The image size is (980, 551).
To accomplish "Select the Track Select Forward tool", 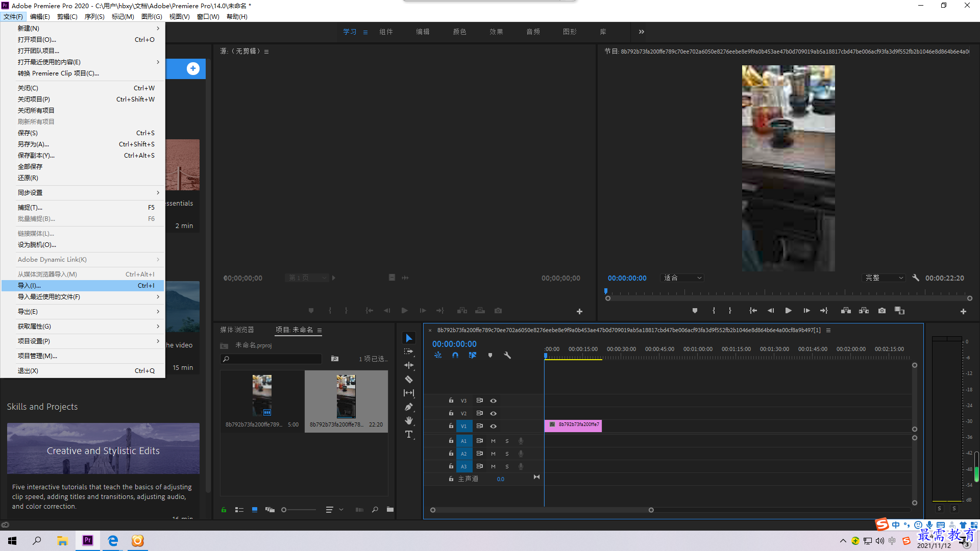I will 409,352.
